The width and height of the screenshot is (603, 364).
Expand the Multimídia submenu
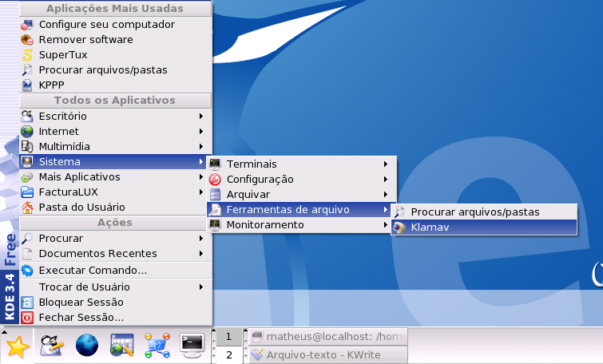(64, 147)
